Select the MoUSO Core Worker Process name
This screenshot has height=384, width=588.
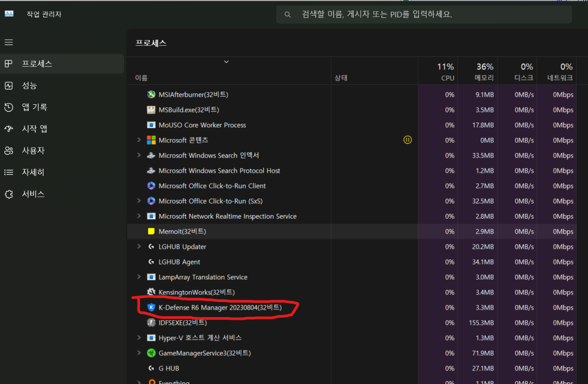click(x=202, y=125)
